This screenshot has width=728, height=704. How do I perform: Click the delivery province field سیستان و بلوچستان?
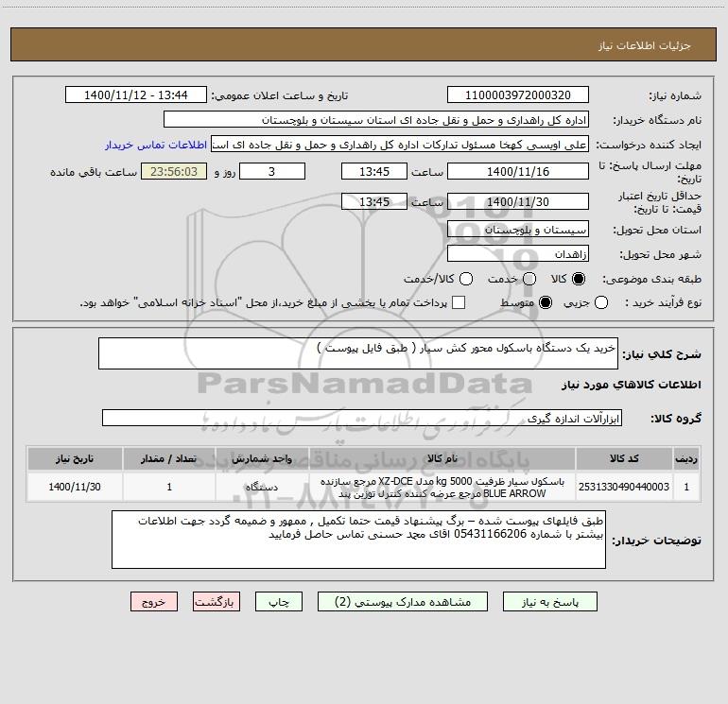(x=518, y=230)
